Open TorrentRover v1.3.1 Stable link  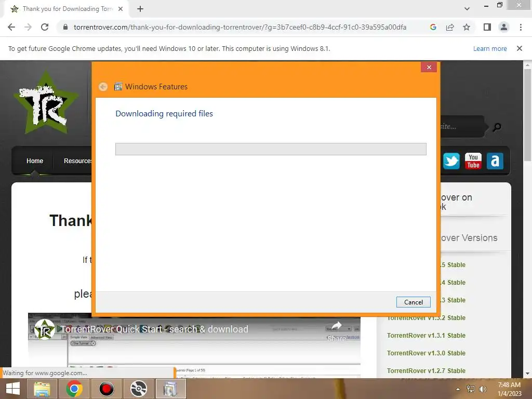coord(426,336)
